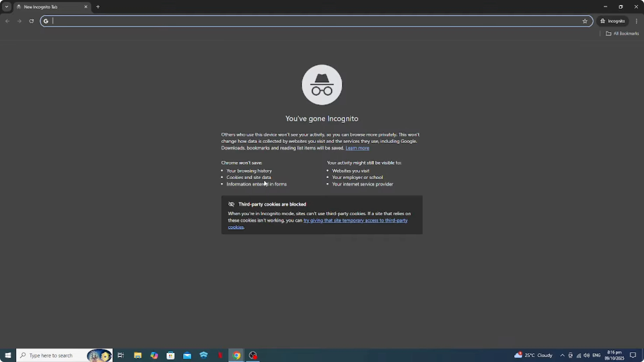This screenshot has height=362, width=644.
Task: Navigate forward with the forward arrow
Action: [x=19, y=21]
